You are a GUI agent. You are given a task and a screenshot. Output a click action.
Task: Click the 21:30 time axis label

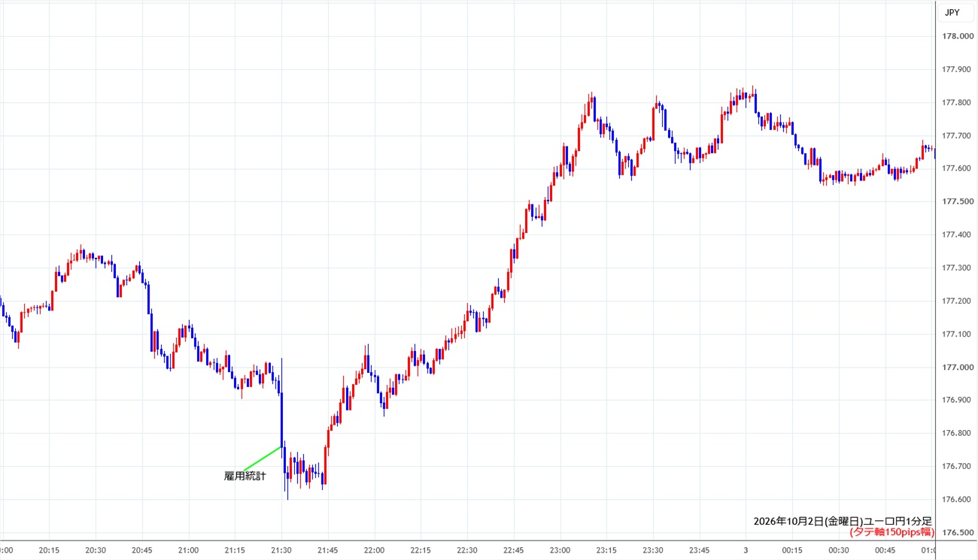(x=281, y=550)
